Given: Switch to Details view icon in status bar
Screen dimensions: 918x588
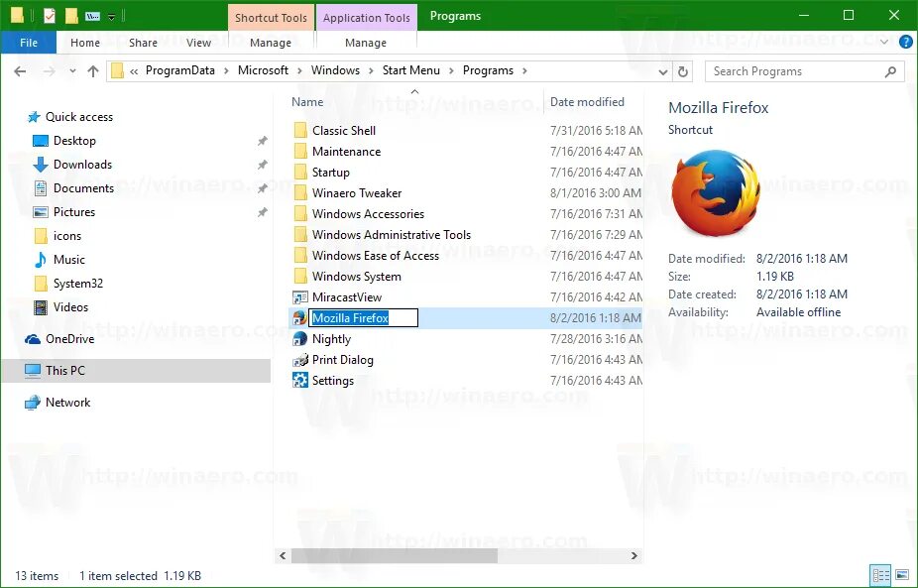Looking at the screenshot, I should [880, 575].
